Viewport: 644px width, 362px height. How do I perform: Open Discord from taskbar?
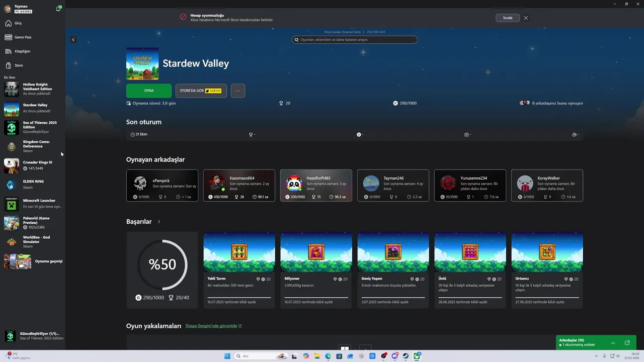pos(395,356)
